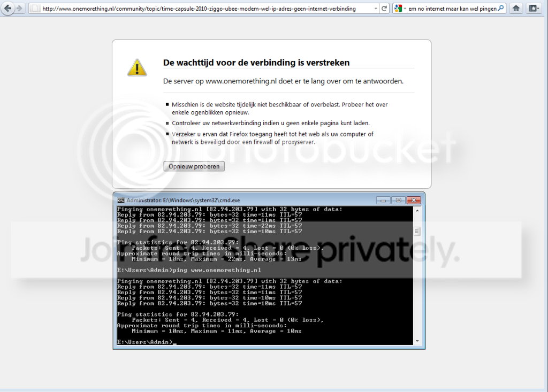
Task: Click into the Google search field
Action: point(452,9)
